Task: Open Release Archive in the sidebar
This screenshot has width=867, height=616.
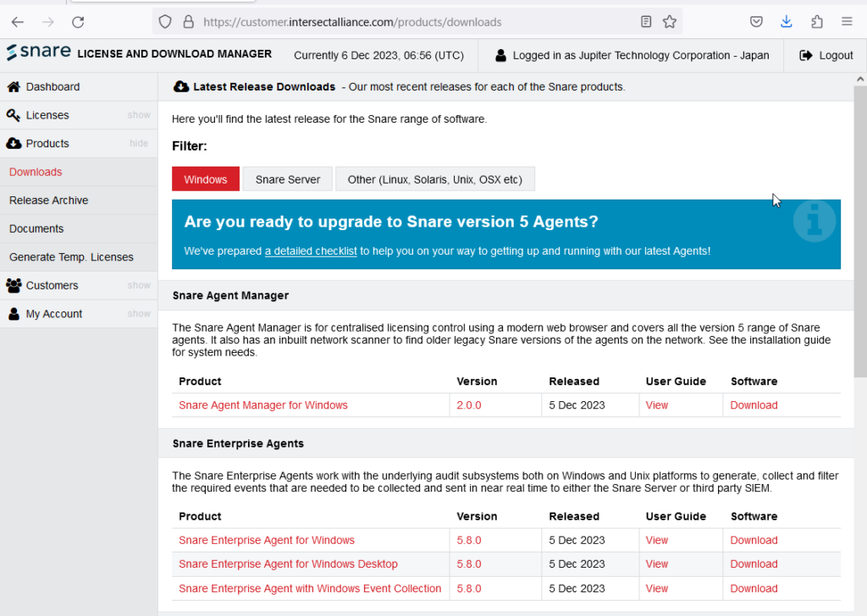Action: [x=48, y=200]
